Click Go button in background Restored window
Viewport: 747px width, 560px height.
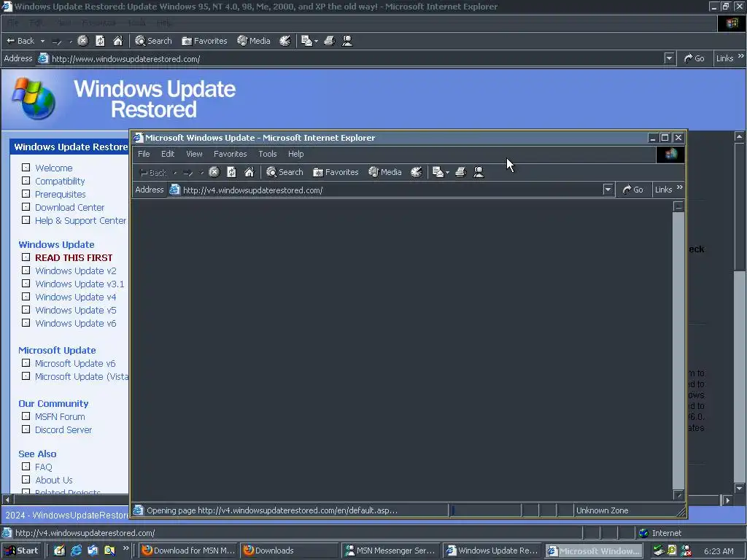click(x=694, y=58)
